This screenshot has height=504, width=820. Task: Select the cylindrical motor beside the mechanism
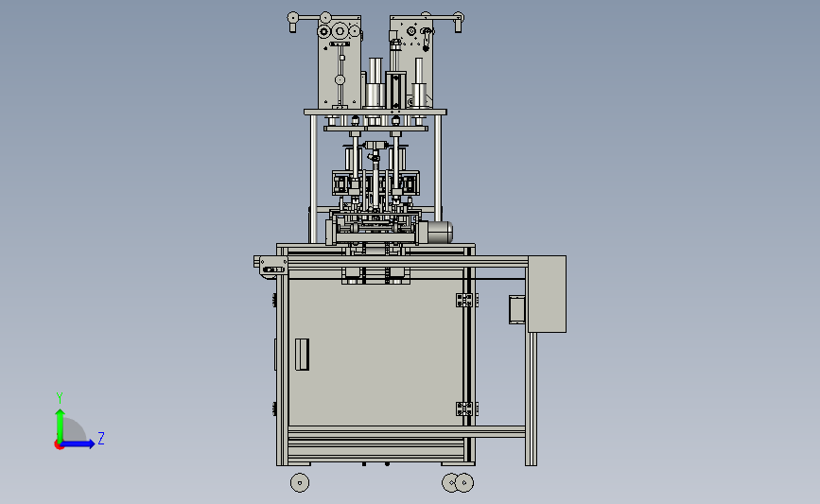pyautogui.click(x=440, y=232)
